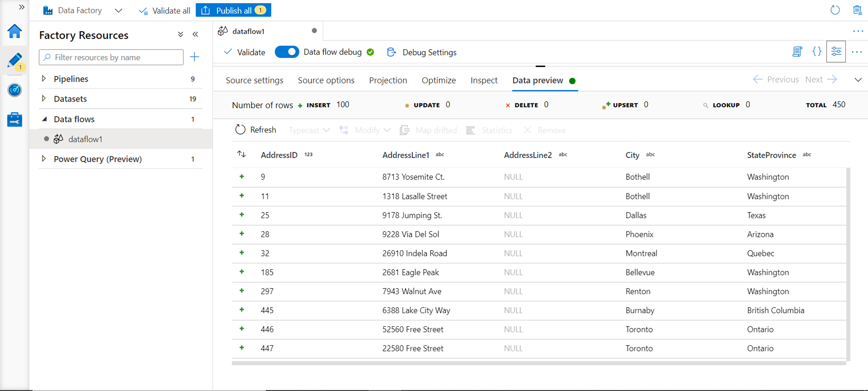Select the City column header

(632, 155)
